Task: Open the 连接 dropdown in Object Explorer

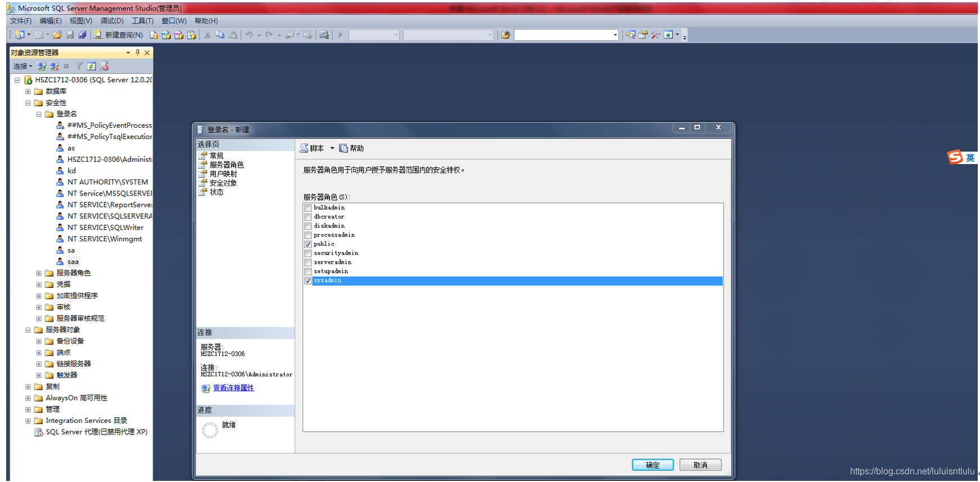Action: click(23, 66)
